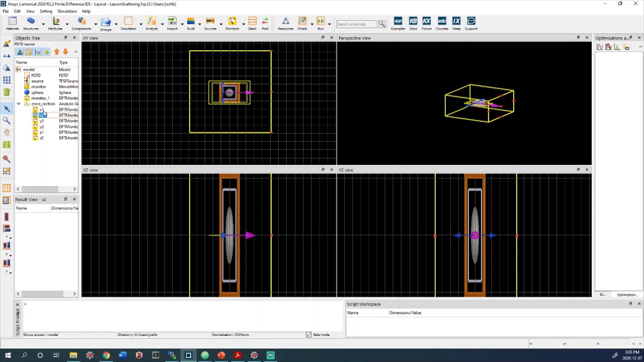Click the Port toolbar icon
The width and height of the screenshot is (644, 362).
(x=265, y=21)
